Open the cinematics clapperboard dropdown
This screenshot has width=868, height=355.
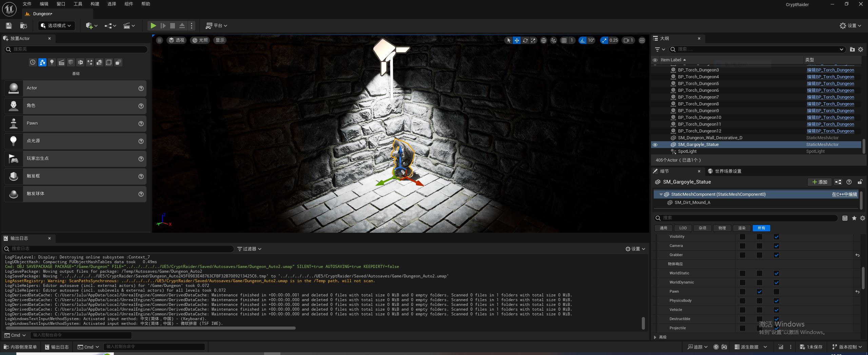click(129, 26)
